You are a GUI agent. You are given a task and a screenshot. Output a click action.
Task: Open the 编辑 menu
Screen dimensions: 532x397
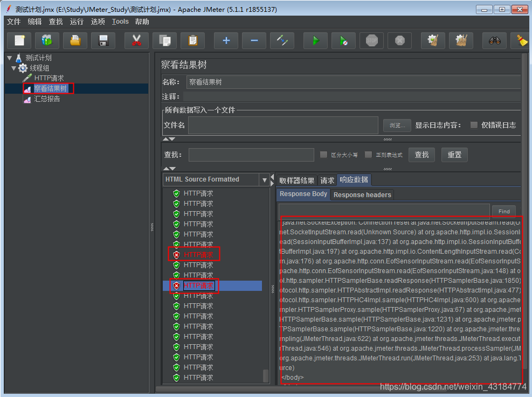click(34, 22)
